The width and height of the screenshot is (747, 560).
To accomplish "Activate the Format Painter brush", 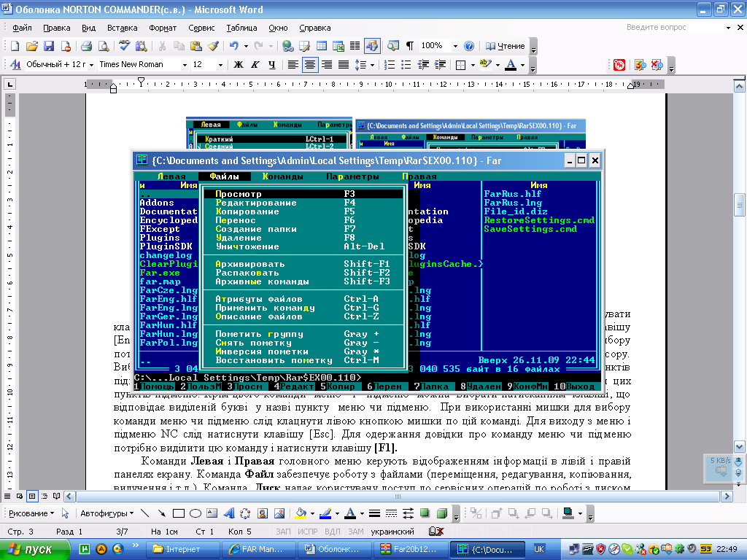I will pos(213,46).
